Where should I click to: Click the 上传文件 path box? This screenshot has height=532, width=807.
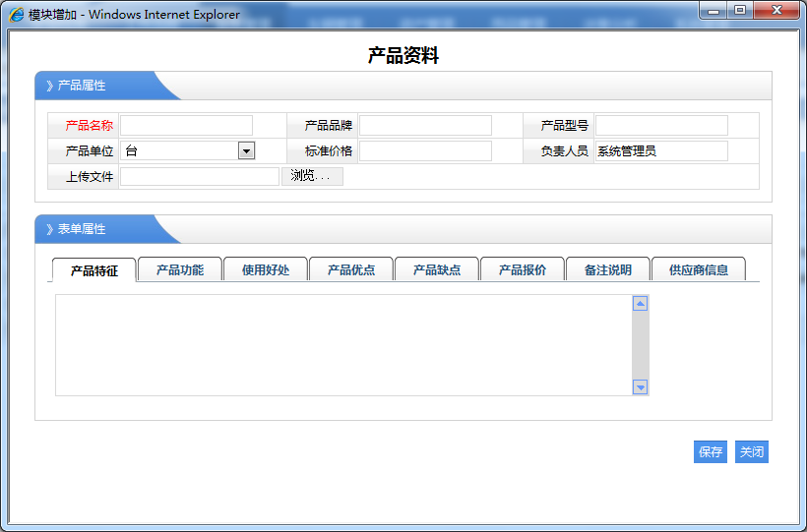tap(200, 176)
